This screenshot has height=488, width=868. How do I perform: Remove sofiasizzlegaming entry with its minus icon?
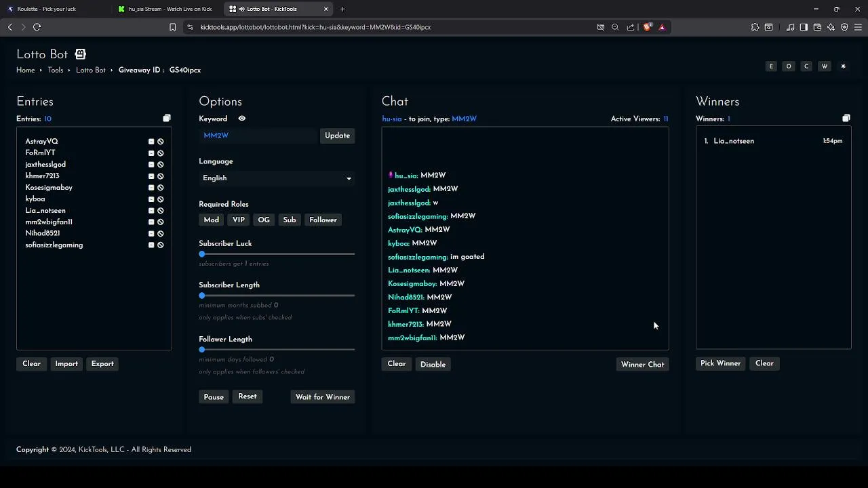pos(151,245)
